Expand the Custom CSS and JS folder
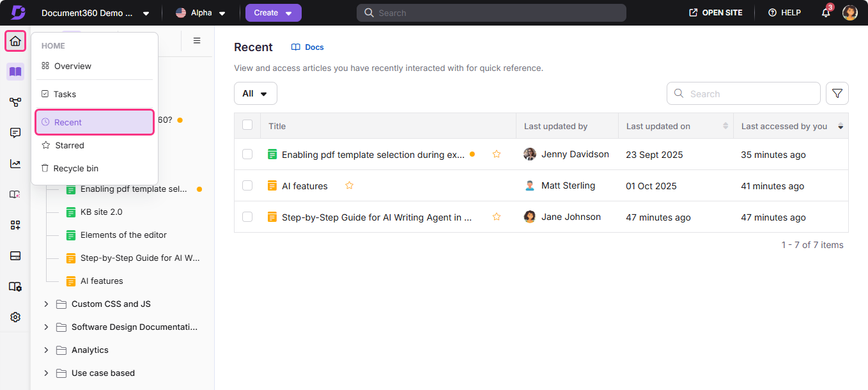Screen dimensions: 868x390 [x=45, y=304]
